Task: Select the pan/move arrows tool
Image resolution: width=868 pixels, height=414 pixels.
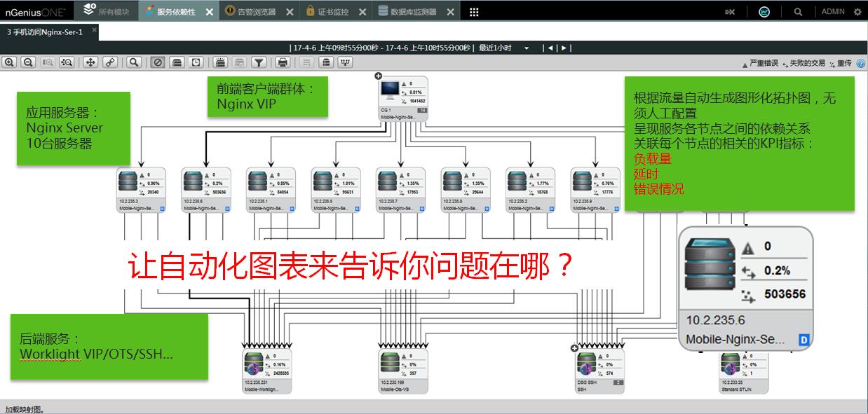Action: 90,62
